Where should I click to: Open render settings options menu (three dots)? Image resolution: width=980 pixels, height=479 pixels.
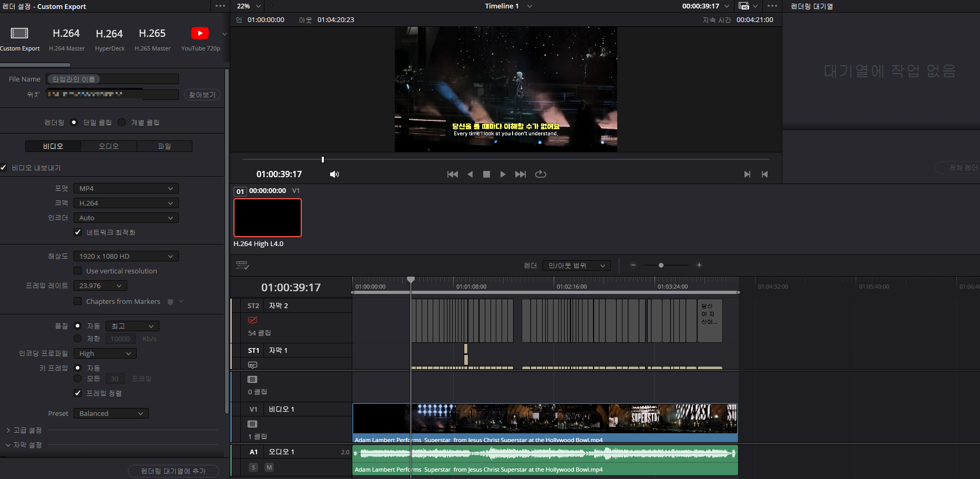(x=220, y=6)
